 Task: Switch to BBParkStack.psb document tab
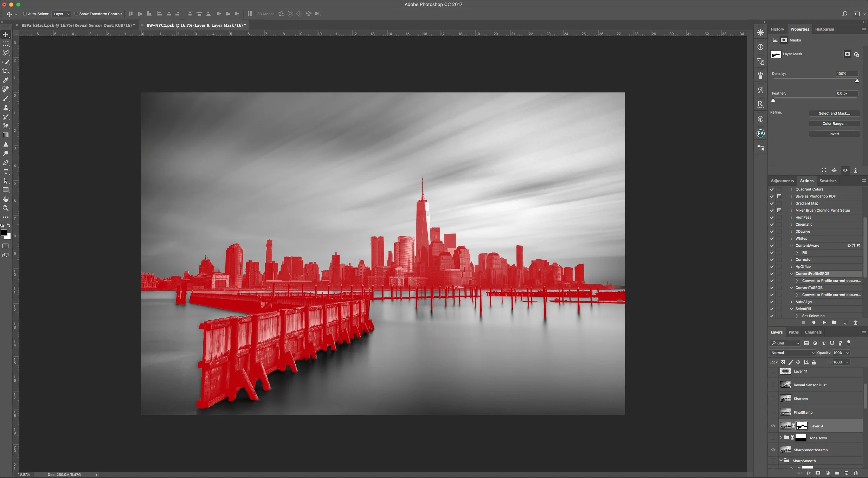coord(78,25)
